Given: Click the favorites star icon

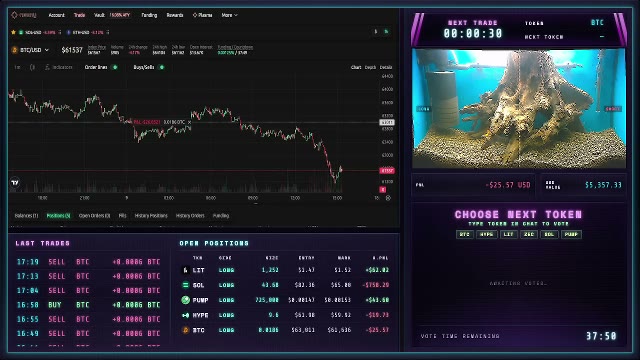Looking at the screenshot, I should coord(13,32).
